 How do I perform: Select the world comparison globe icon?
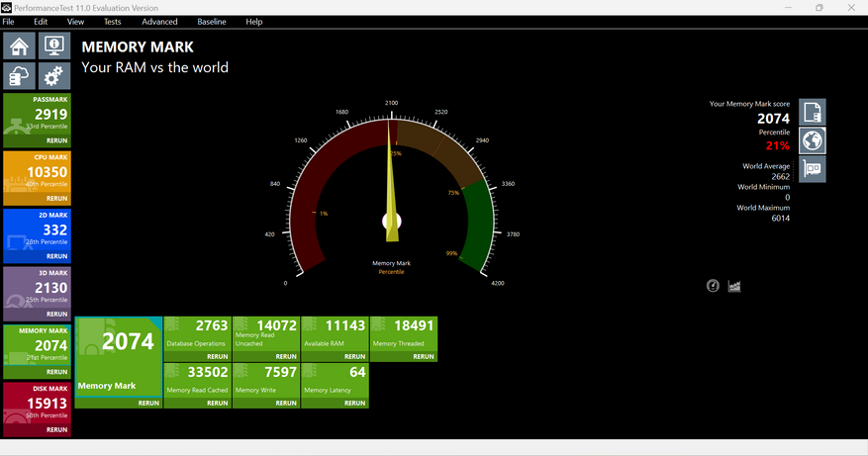(813, 140)
